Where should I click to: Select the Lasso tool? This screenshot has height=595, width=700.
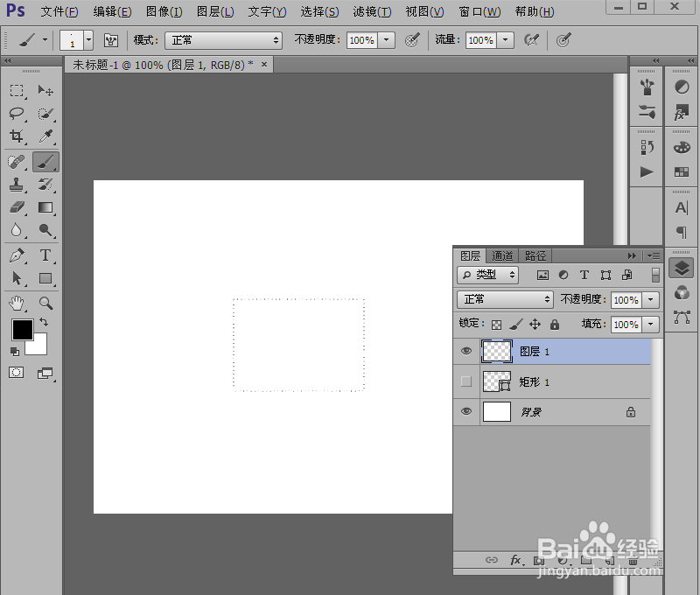[x=17, y=114]
